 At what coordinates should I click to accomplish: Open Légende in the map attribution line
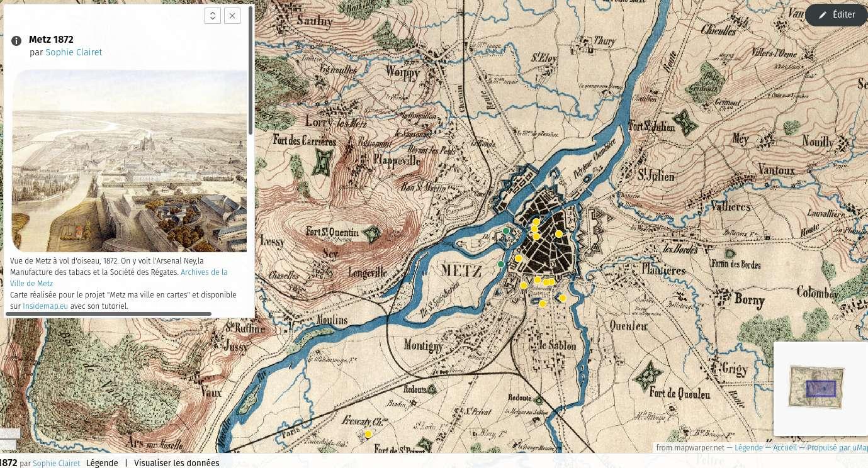[x=748, y=448]
